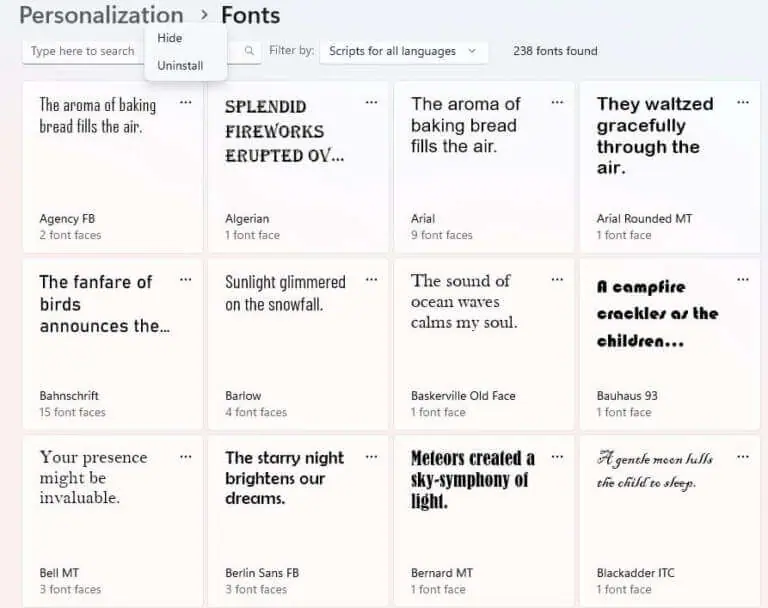
Task: Click the Fonts page heading
Action: 251,15
